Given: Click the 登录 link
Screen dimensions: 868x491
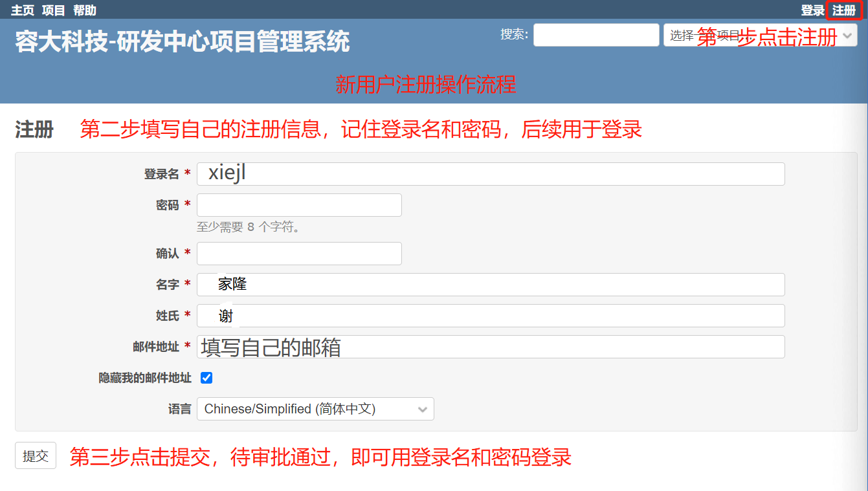Looking at the screenshot, I should (x=813, y=10).
